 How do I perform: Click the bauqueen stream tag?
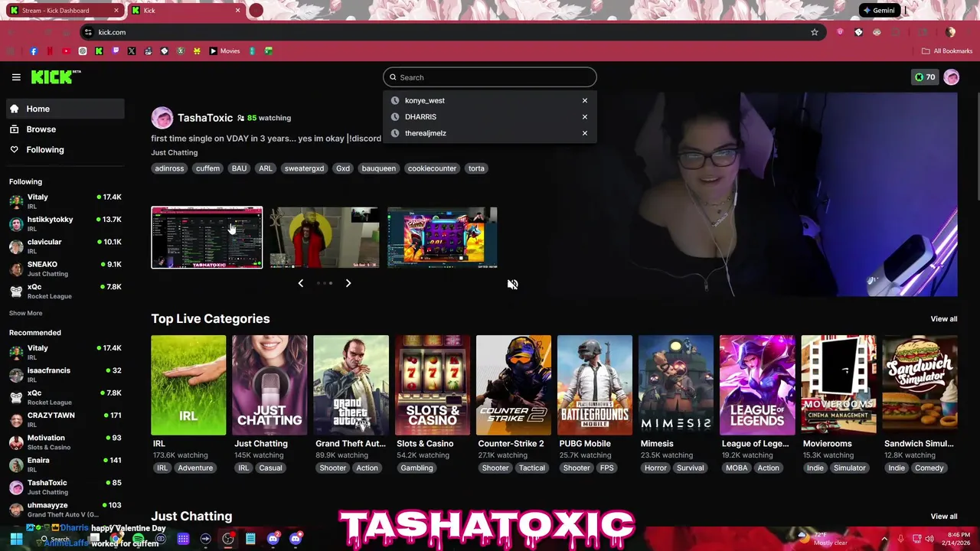tap(379, 168)
